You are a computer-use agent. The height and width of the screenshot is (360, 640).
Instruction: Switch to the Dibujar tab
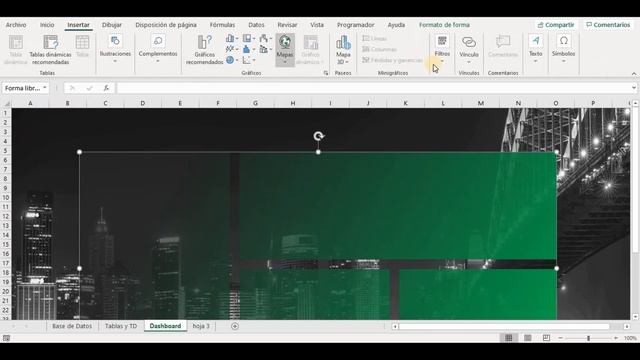(x=112, y=25)
